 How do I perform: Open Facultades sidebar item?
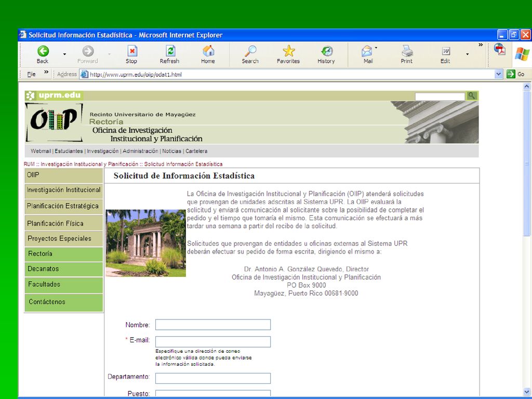[64, 285]
